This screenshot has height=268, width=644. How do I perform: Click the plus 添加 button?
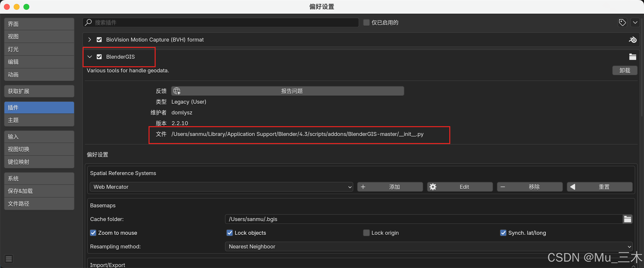pos(390,187)
